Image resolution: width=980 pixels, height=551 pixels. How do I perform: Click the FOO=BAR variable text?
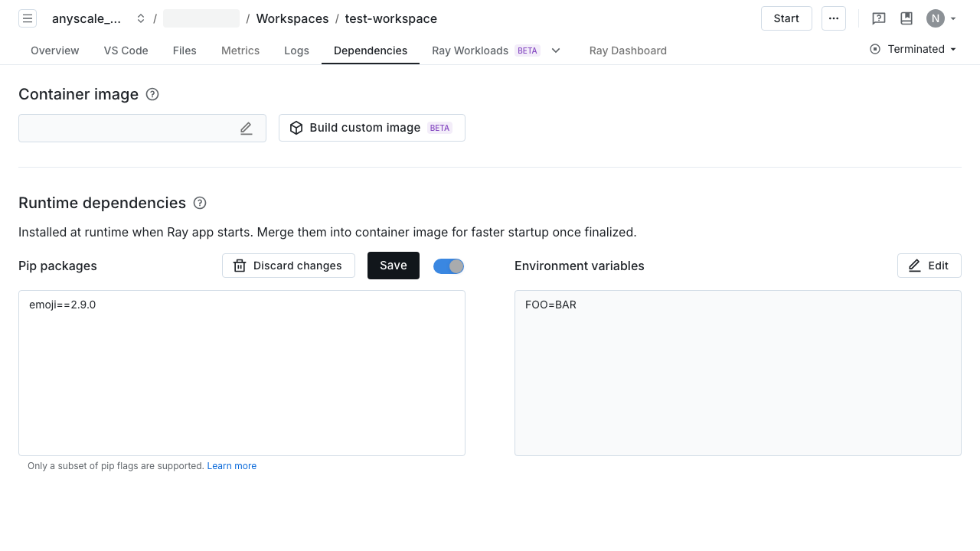click(x=551, y=305)
